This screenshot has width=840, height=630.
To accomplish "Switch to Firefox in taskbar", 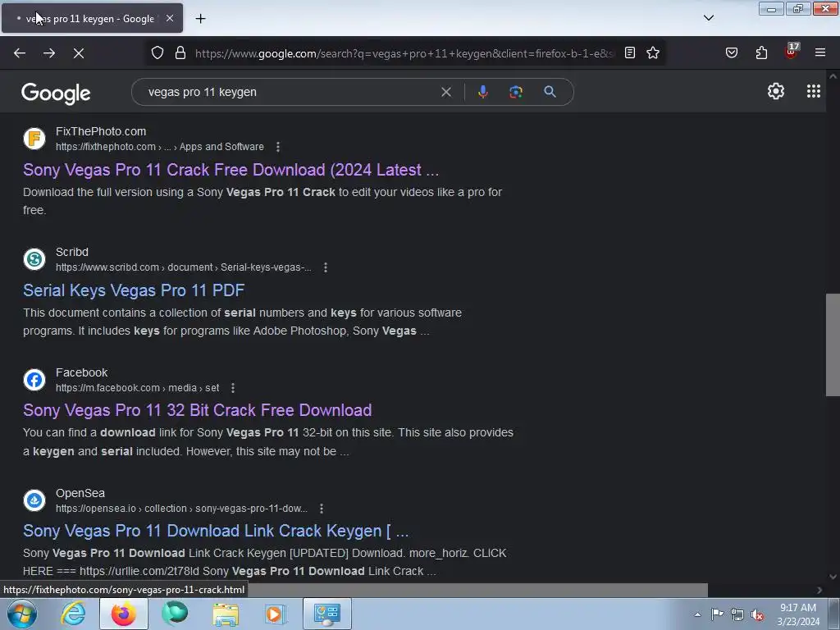I will pos(124,614).
